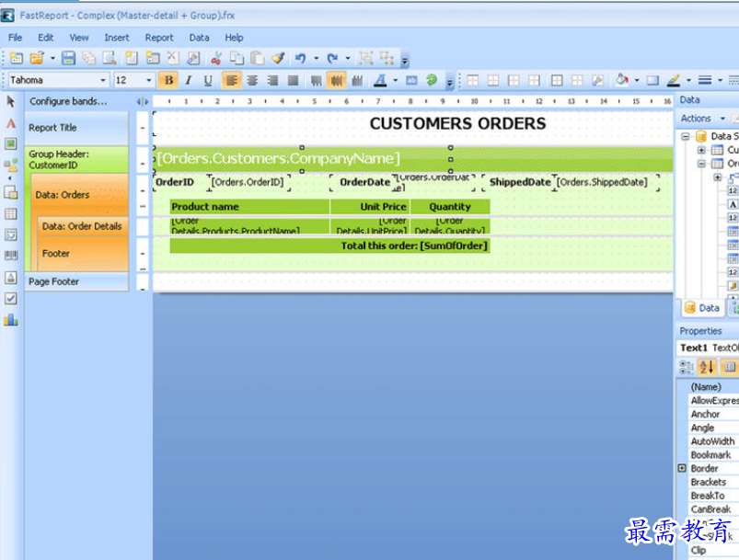Click the Ungroup objects icon
This screenshot has height=560, width=739.
pos(387,59)
